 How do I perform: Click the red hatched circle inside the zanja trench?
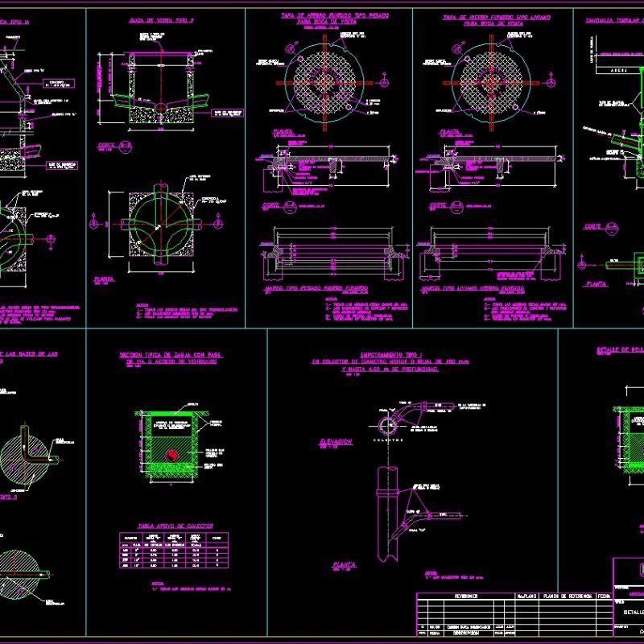pos(171,455)
